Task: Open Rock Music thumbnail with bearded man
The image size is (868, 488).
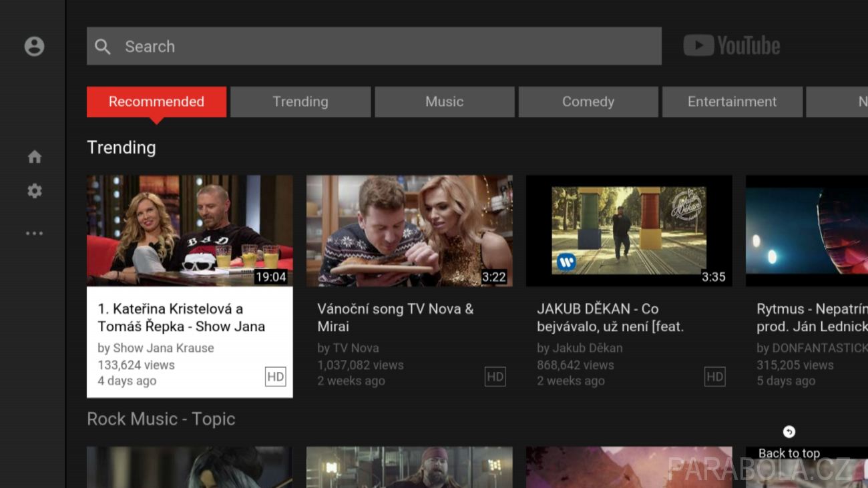Action: click(409, 467)
